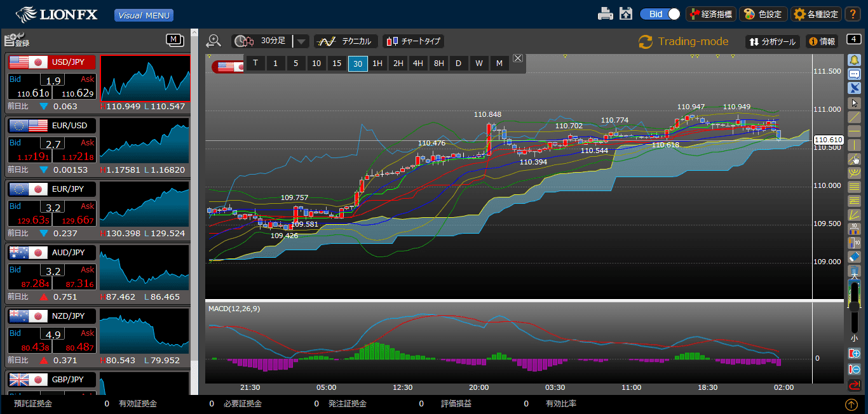Select the Fibonacci retracement lines tool
This screenshot has width=868, height=414.
click(x=854, y=187)
